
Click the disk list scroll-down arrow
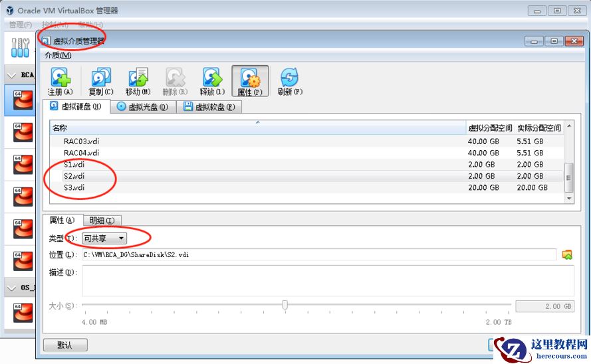(x=569, y=199)
